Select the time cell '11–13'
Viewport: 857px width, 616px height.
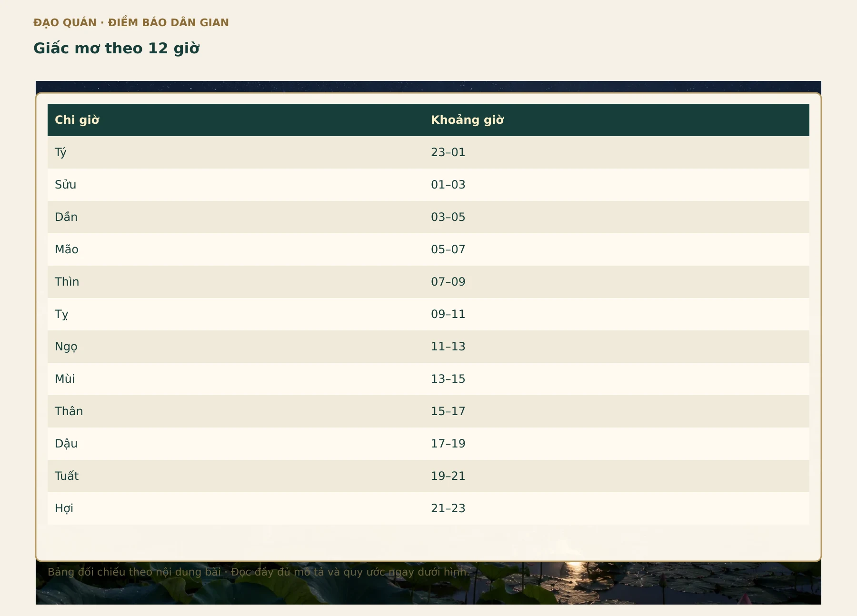(617, 347)
